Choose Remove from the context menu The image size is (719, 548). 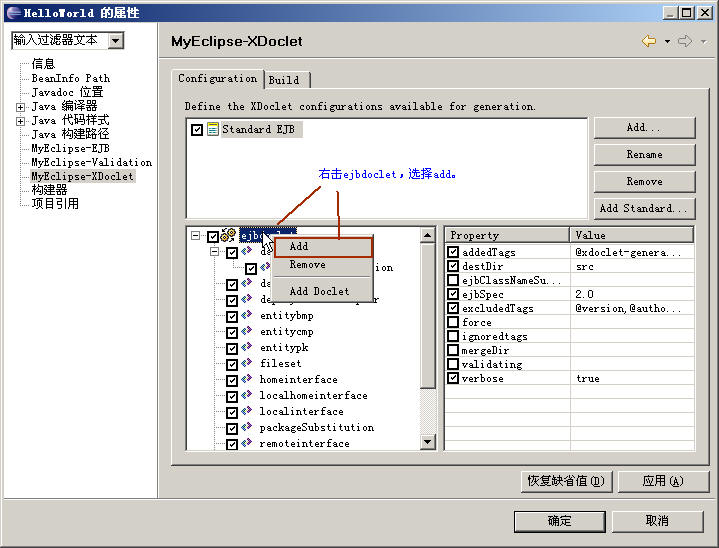323,265
